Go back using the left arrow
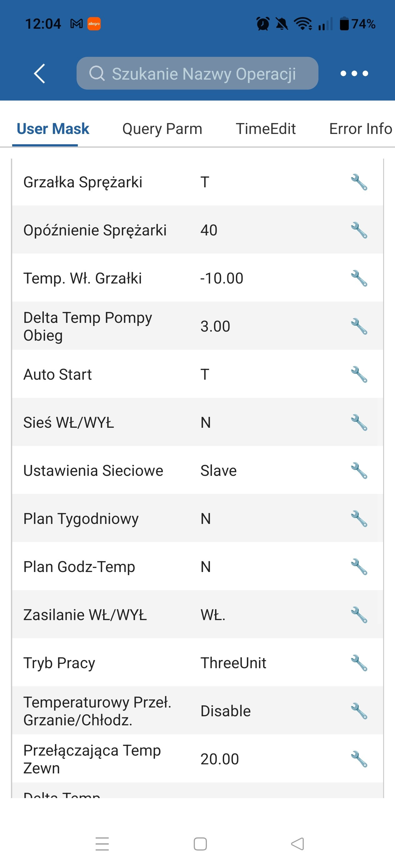Screen dimensions: 395x868 click(x=39, y=73)
